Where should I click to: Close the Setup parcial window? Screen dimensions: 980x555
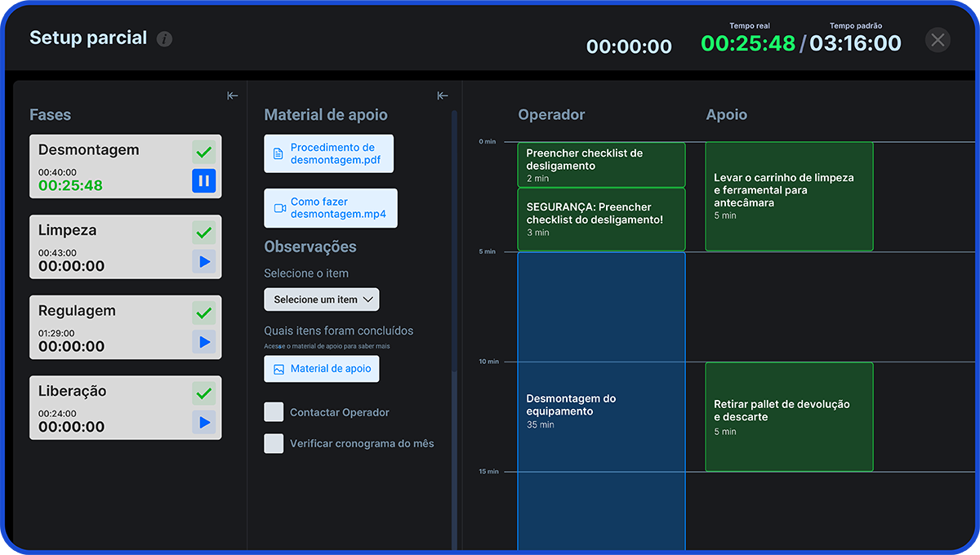[x=938, y=40]
